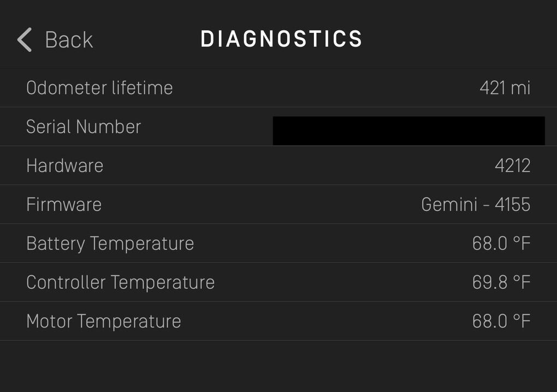The height and width of the screenshot is (392, 557).
Task: Tap the hardware version 4212 value
Action: point(512,165)
